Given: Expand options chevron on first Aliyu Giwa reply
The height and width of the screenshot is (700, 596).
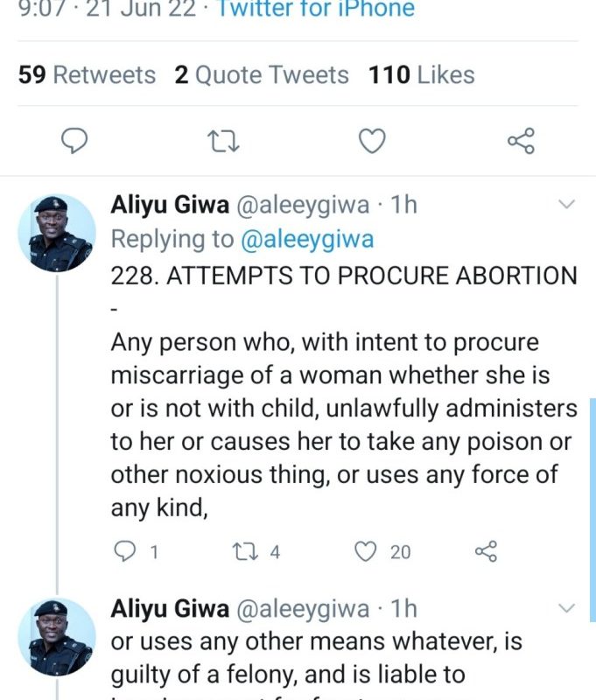Looking at the screenshot, I should tap(566, 205).
